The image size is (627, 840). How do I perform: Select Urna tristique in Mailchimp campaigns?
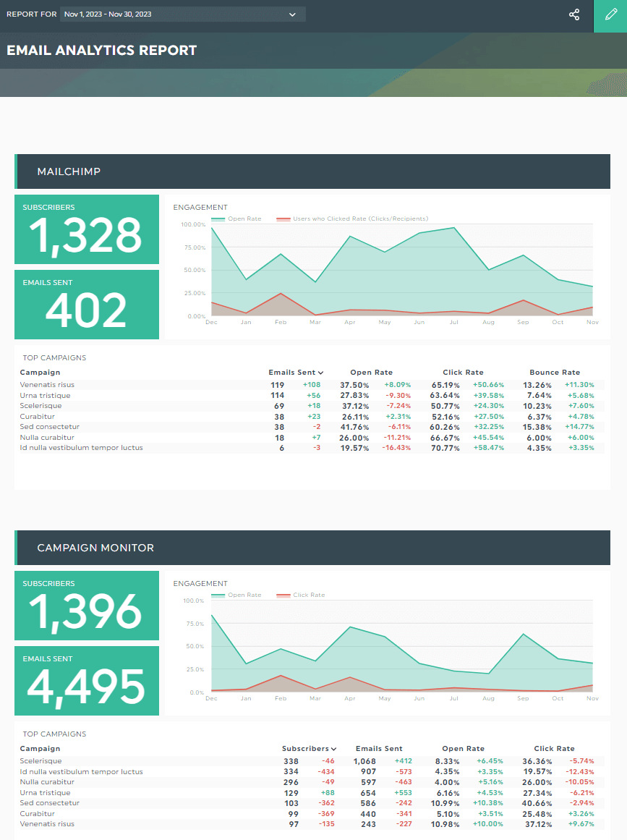pos(45,395)
